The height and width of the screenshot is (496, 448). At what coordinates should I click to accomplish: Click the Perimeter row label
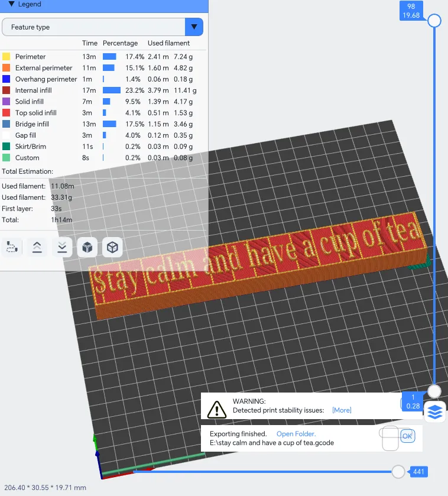click(x=30, y=57)
